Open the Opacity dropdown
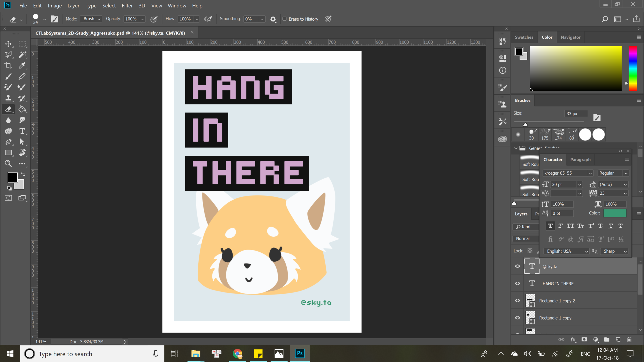Image resolution: width=644 pixels, height=362 pixels. pos(142,19)
